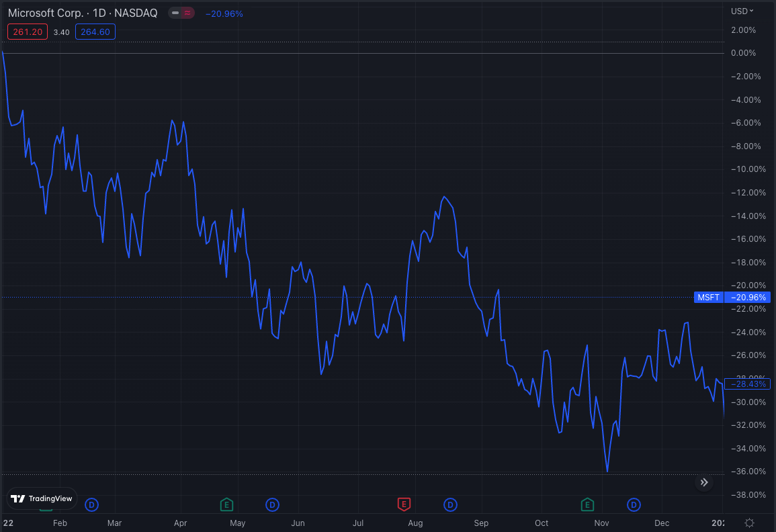Click the gray dash market status indicator

tap(175, 13)
